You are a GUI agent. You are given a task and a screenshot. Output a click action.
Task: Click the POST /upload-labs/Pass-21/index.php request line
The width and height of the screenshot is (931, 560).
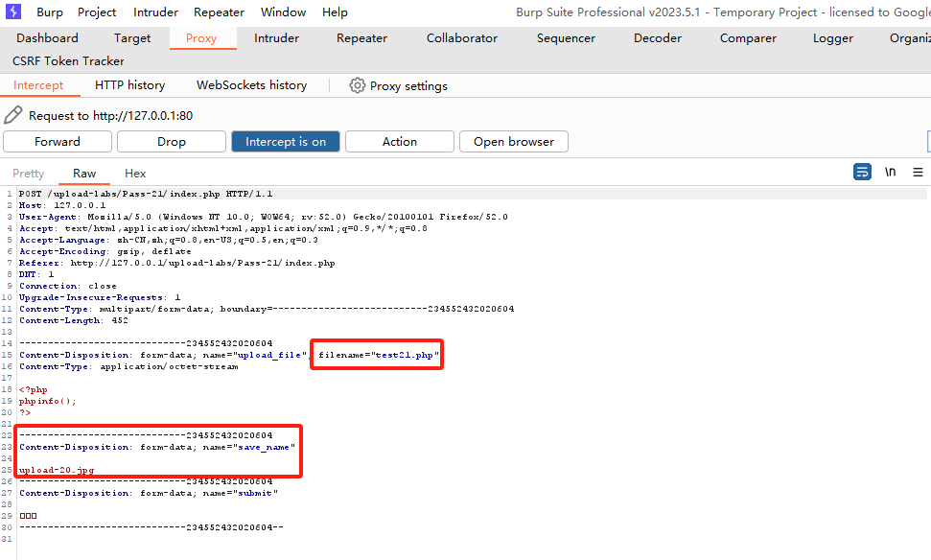(146, 194)
